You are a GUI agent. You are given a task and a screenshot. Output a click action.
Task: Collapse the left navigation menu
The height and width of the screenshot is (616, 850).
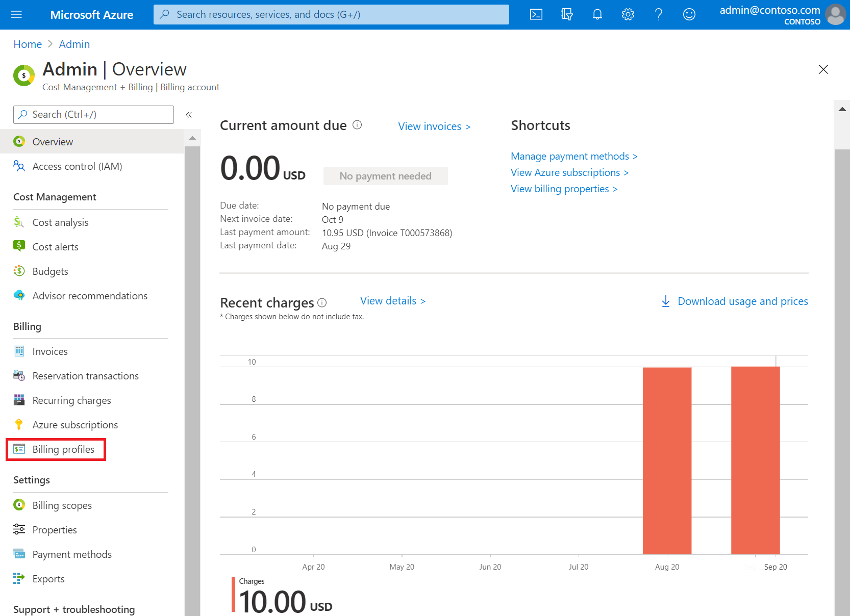pyautogui.click(x=189, y=115)
